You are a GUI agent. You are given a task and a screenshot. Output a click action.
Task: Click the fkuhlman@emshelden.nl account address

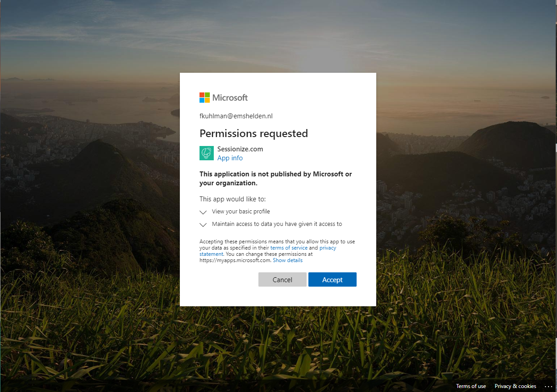(x=236, y=116)
